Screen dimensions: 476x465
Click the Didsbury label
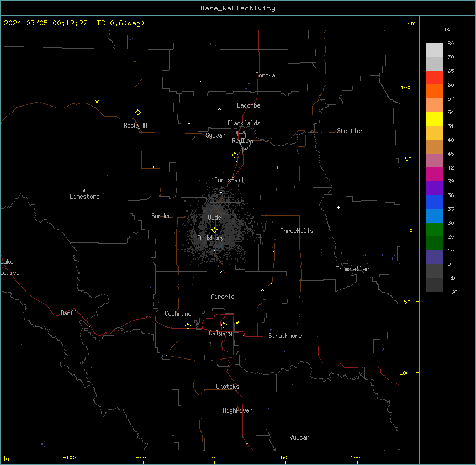point(211,238)
